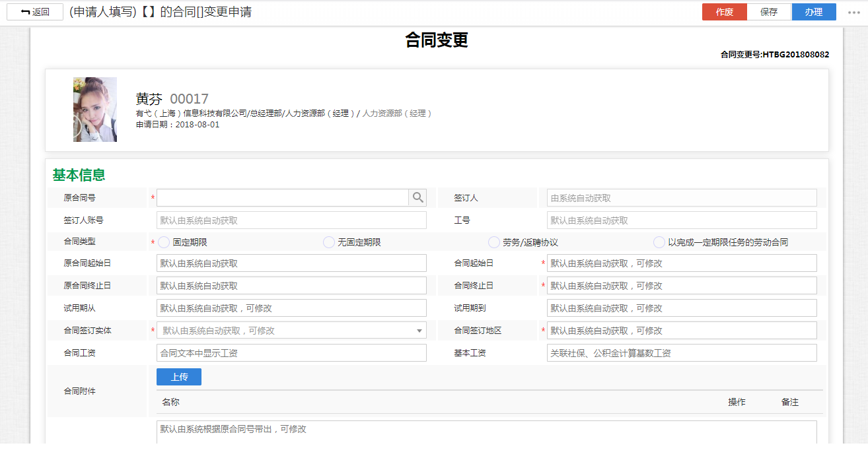Click the 基本信息 section heading
The height and width of the screenshot is (462, 868).
click(79, 175)
